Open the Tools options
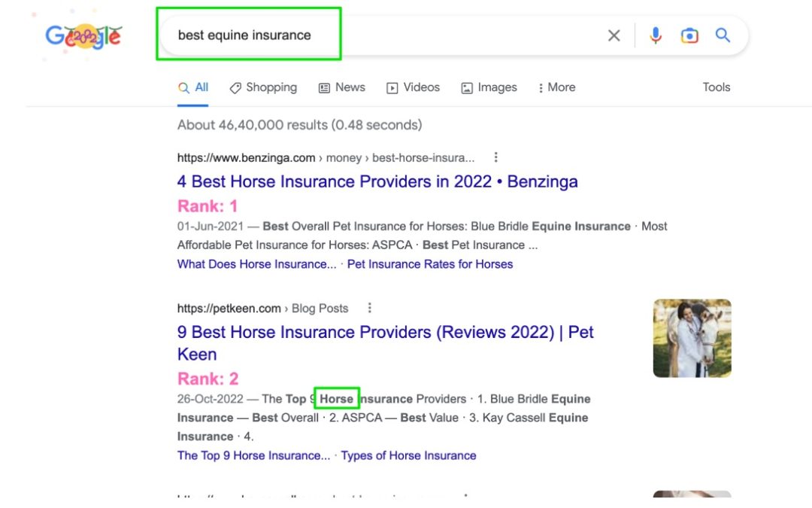This screenshot has height=508, width=812. tap(715, 87)
